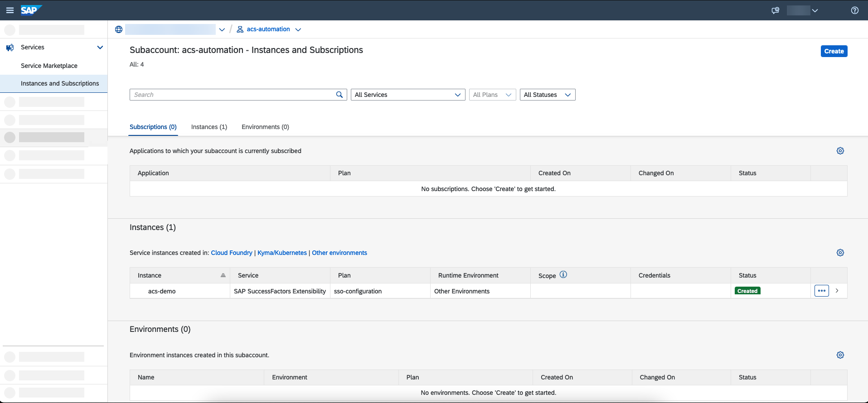Viewport: 868px width, 403px height.
Task: Switch to Instances (1) tab
Action: [x=209, y=127]
